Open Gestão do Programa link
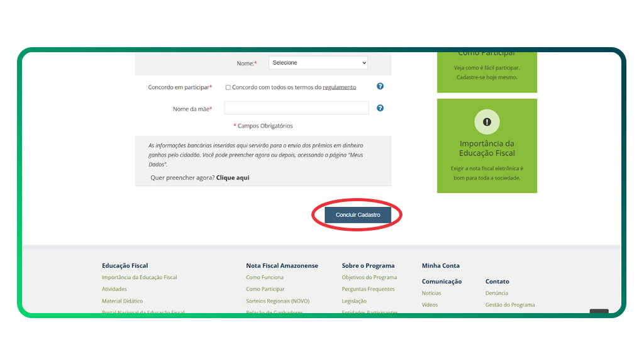The height and width of the screenshot is (337, 644). click(x=510, y=305)
